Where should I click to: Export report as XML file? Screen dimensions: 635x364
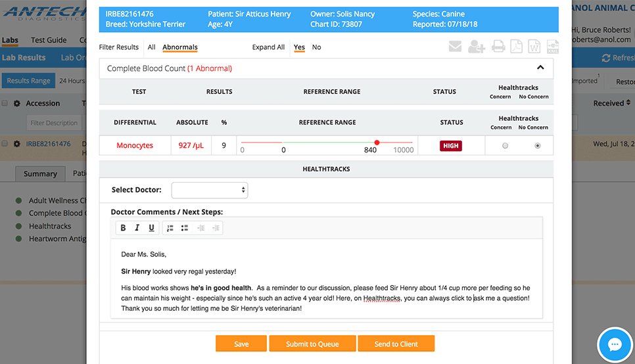(553, 47)
